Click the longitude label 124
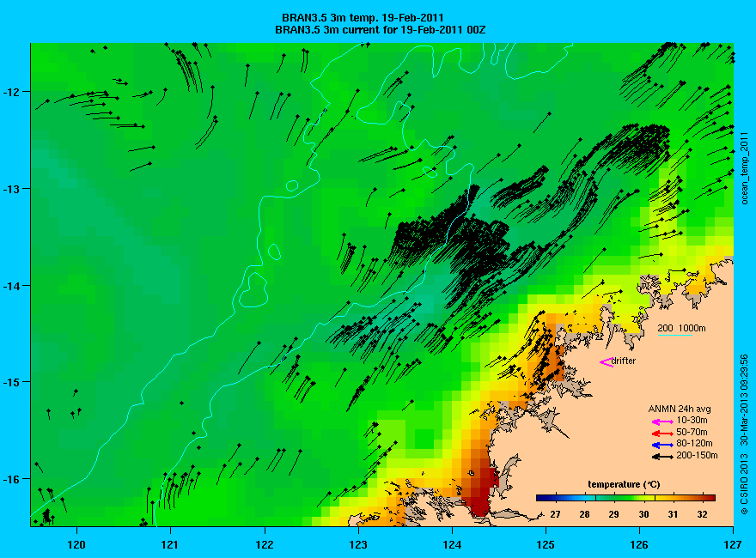 (x=452, y=545)
